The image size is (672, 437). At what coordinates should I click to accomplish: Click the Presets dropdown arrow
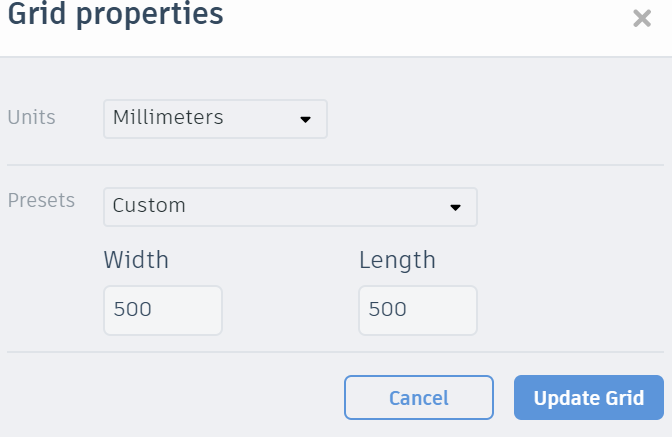tap(456, 207)
